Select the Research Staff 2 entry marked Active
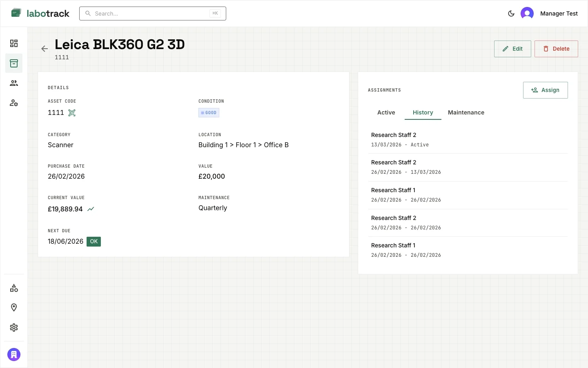Viewport: 588px width, 368px height. pyautogui.click(x=468, y=140)
